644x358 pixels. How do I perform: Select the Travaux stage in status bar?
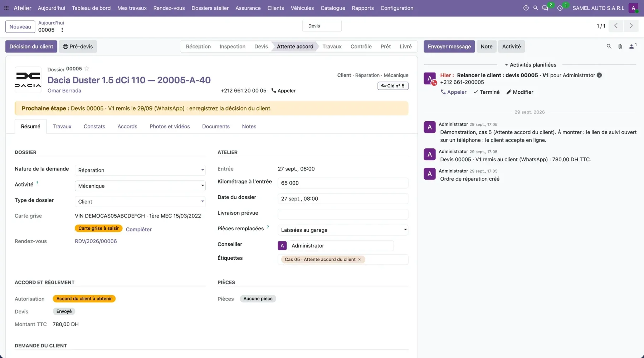[332, 46]
